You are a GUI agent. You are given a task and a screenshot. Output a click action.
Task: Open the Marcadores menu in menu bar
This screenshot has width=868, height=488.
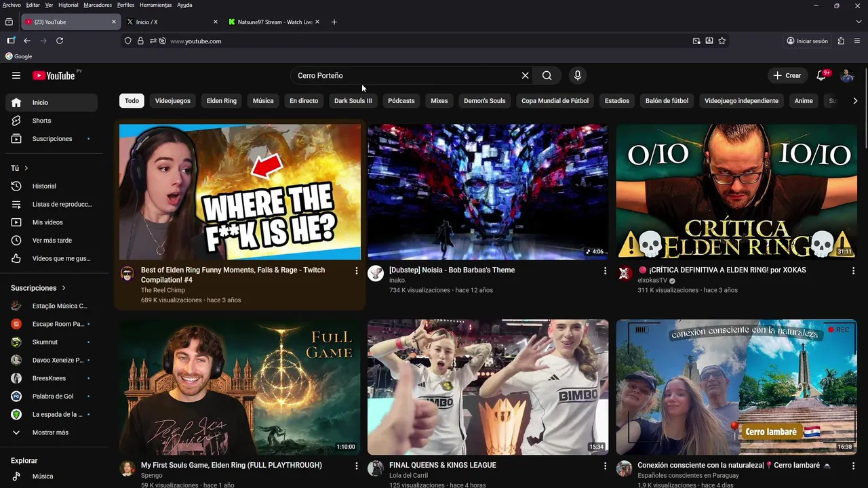pos(98,5)
